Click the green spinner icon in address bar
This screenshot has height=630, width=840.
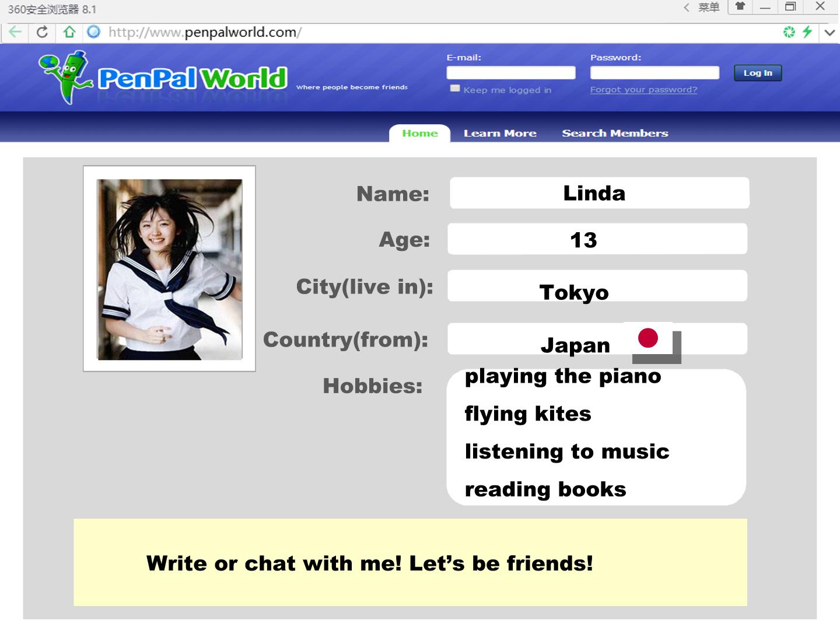789,32
